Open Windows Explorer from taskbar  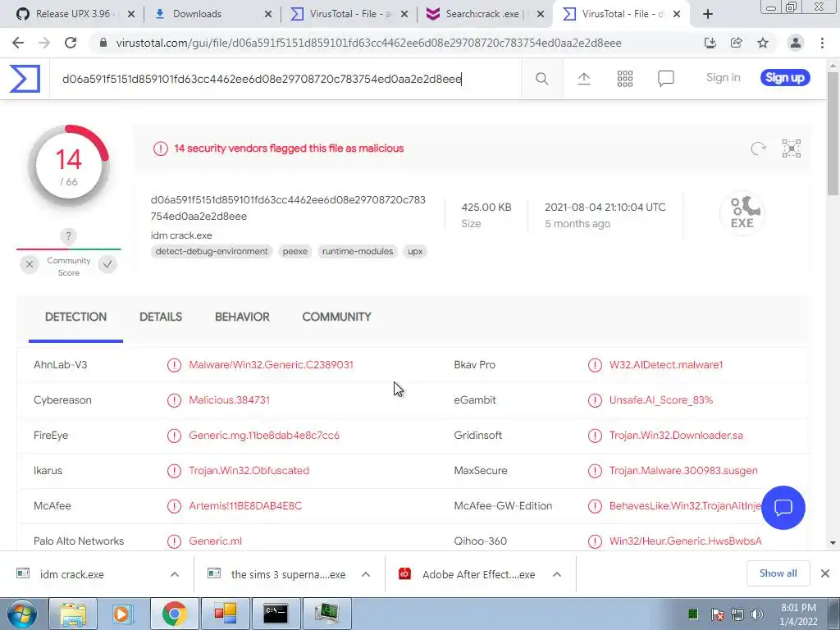72,614
